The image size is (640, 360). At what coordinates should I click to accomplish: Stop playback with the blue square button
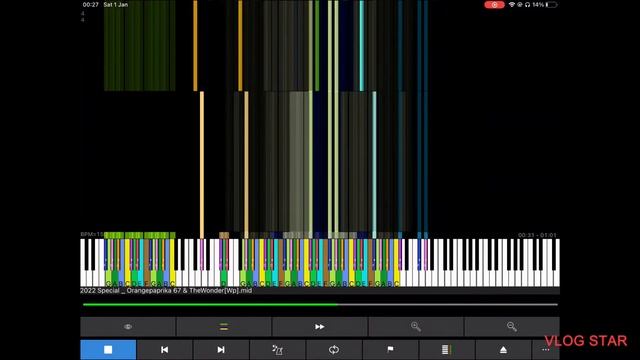click(x=108, y=350)
